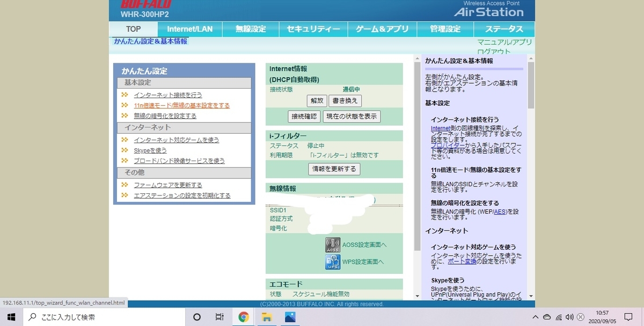Click 現在の状態を表示 button
The height and width of the screenshot is (326, 644).
pos(352,116)
